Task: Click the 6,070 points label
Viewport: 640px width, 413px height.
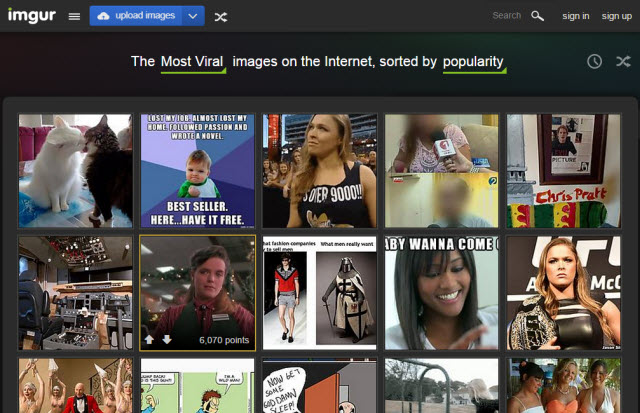Action: [x=224, y=340]
